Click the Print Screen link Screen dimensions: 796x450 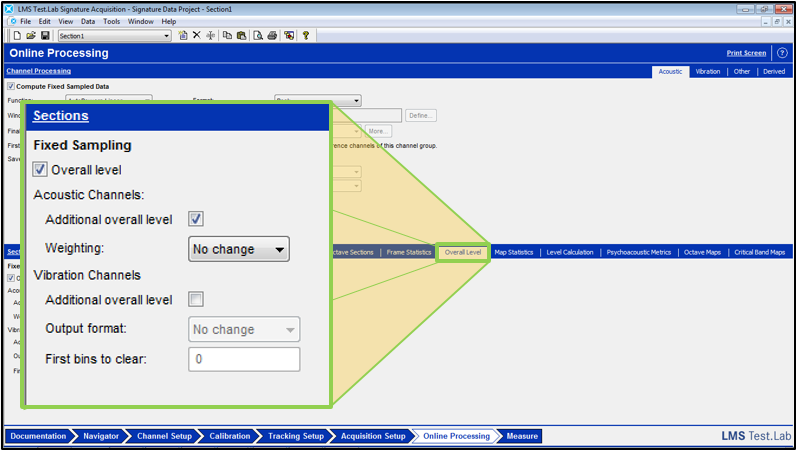pos(746,53)
